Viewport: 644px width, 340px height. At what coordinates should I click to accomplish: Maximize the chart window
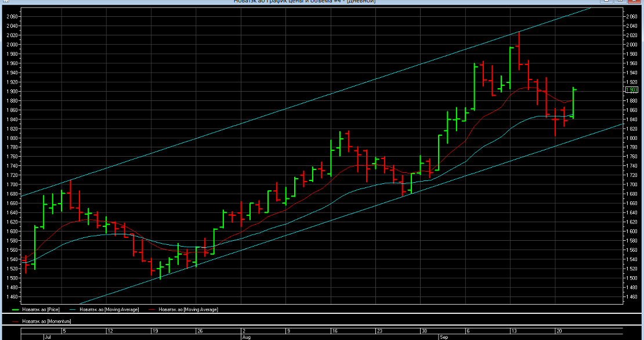tap(620, 1)
